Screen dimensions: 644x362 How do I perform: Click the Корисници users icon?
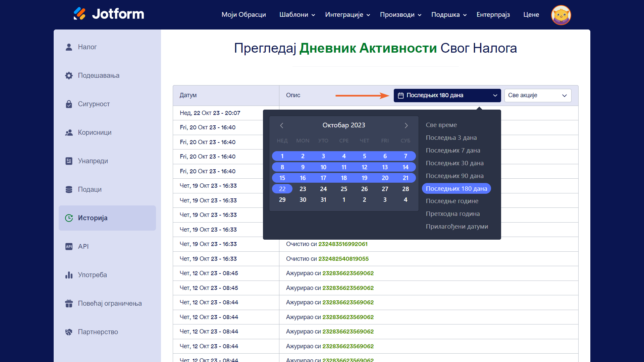pos(69,132)
